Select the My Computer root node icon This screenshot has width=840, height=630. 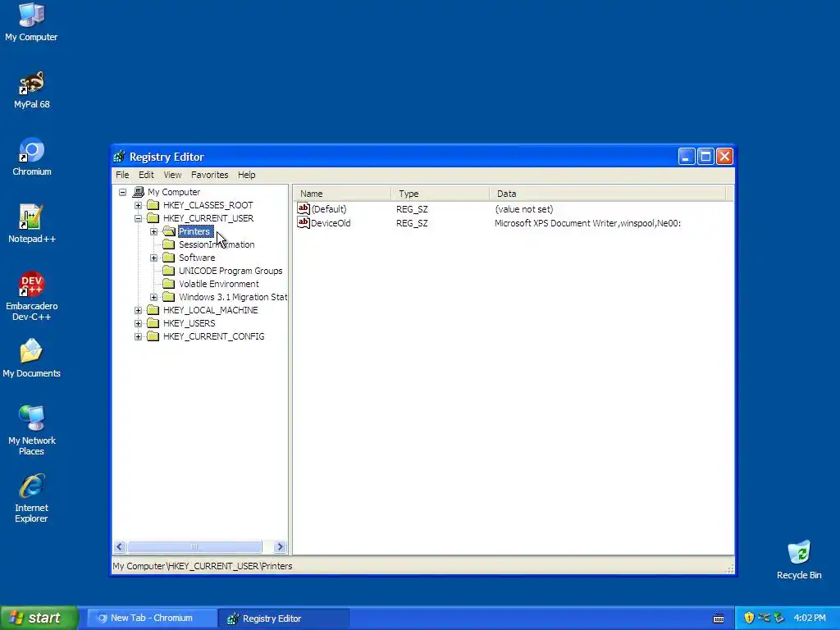click(x=138, y=192)
